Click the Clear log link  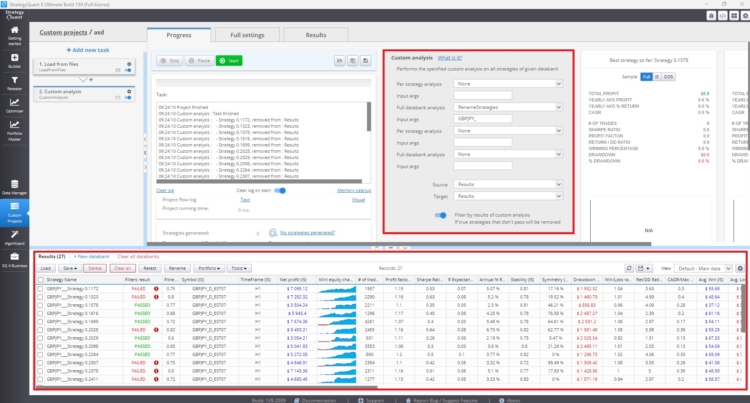(165, 190)
